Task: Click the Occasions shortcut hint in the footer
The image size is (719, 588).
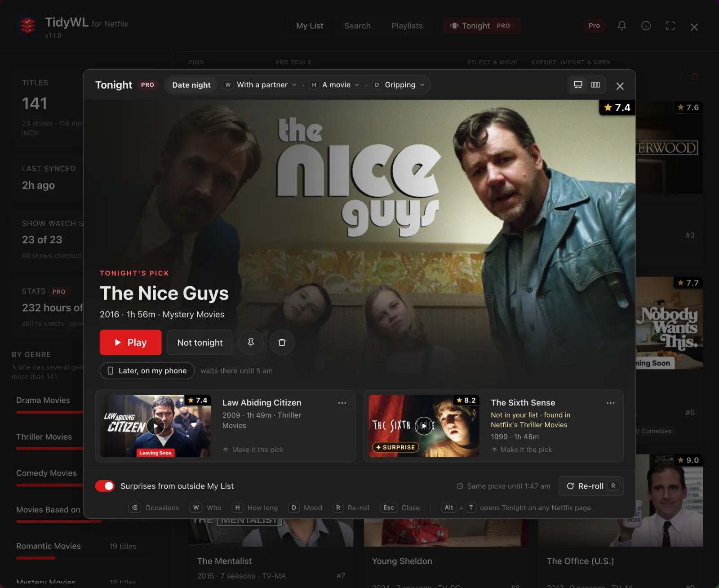Action: pyautogui.click(x=154, y=508)
